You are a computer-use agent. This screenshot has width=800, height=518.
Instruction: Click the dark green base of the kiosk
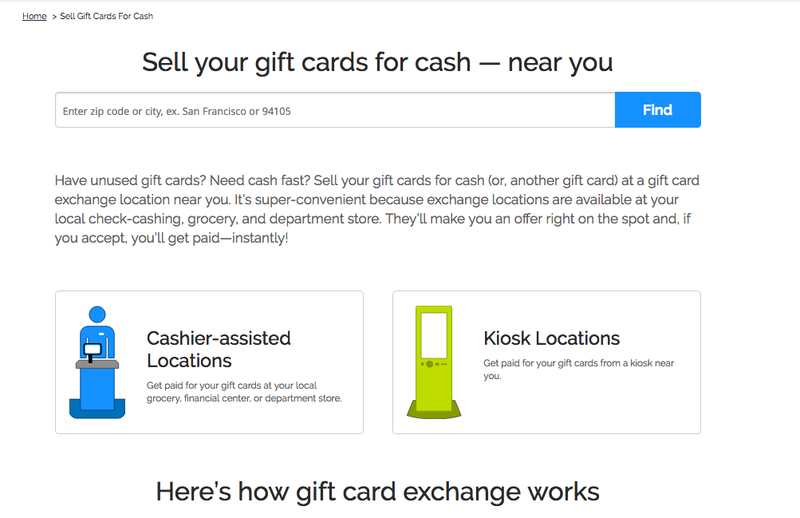click(x=434, y=410)
